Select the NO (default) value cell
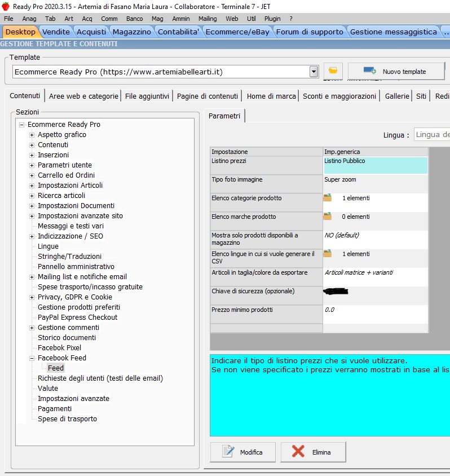 (x=376, y=240)
